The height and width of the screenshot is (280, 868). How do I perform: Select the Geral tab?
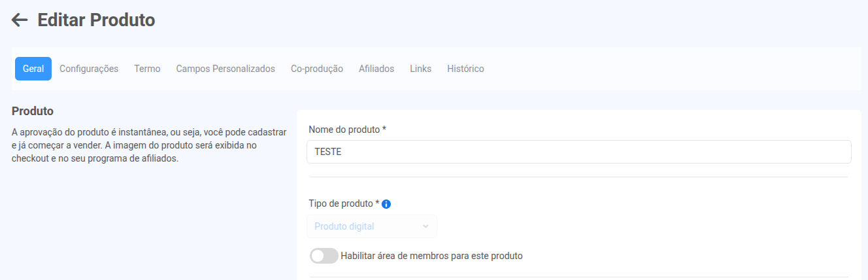[33, 69]
